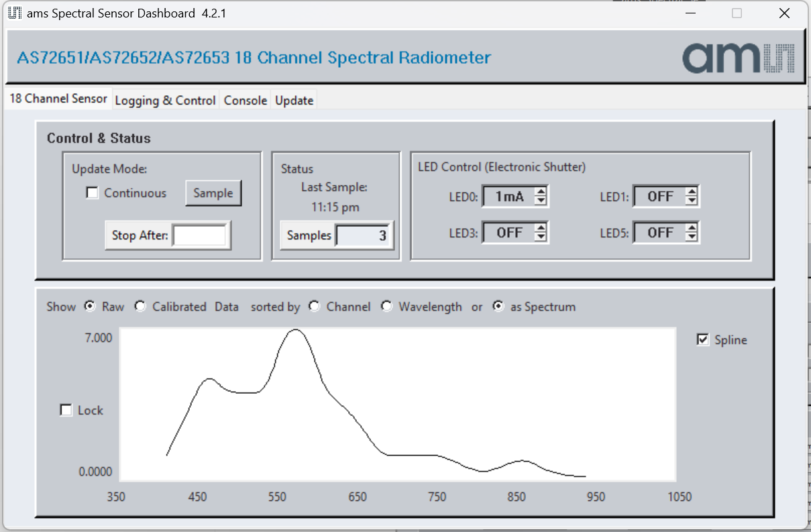Click LED3 spinner up arrow
The image size is (811, 532).
click(541, 229)
